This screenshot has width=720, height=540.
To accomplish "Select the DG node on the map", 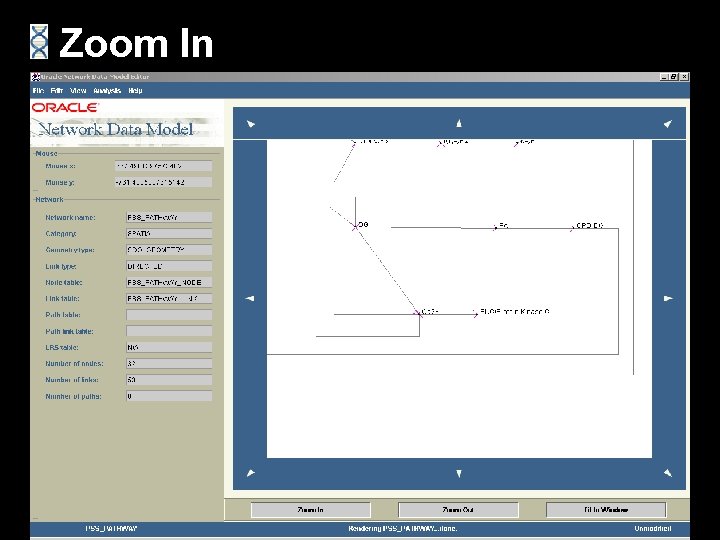I will coord(355,226).
